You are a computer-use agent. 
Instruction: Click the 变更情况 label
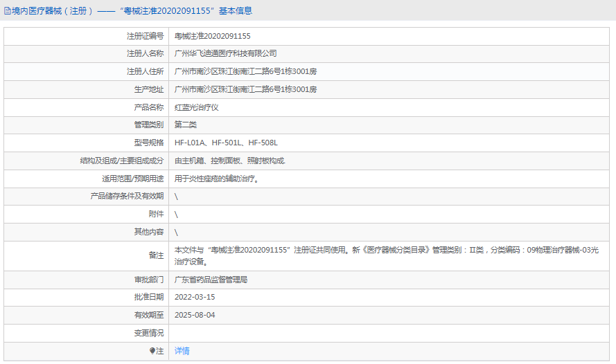tap(149, 333)
